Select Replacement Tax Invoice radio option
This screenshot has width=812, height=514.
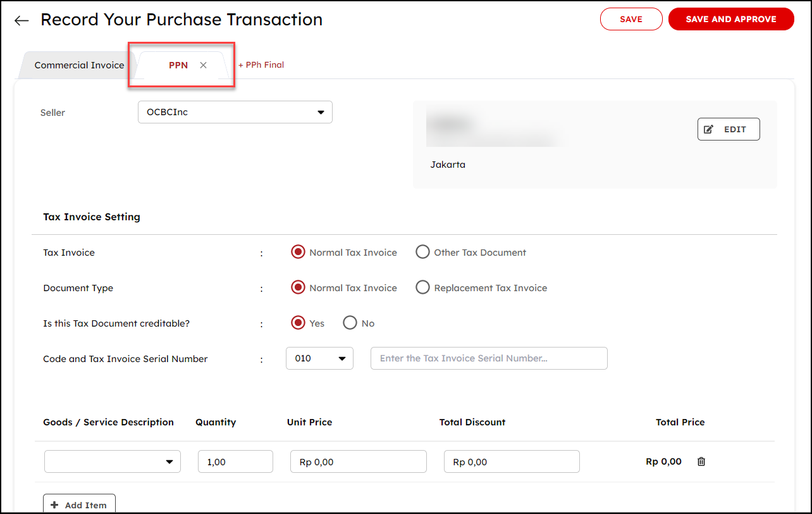tap(422, 287)
